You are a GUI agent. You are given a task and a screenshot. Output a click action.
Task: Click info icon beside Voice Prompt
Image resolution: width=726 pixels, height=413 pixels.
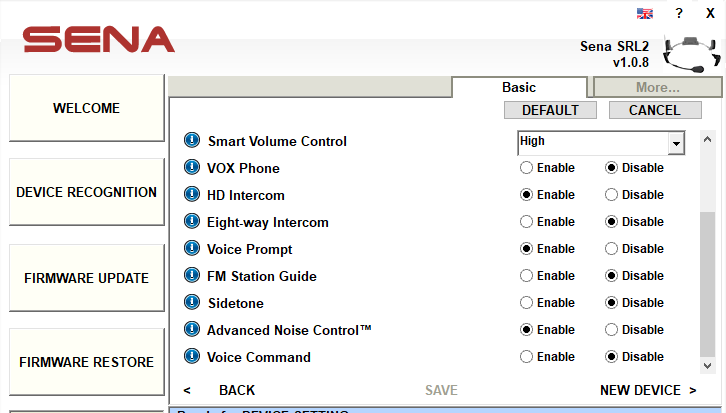coord(192,248)
